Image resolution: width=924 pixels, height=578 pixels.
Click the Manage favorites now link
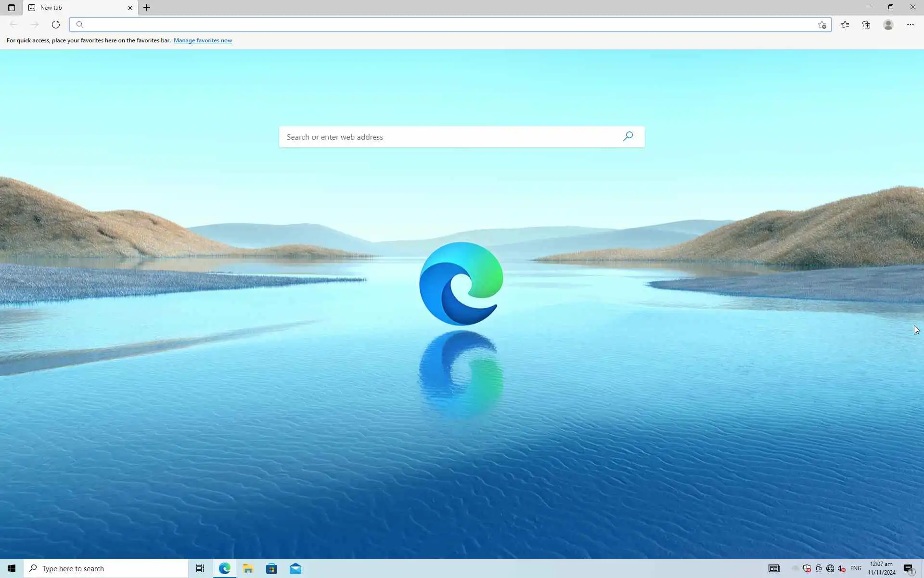tap(203, 40)
